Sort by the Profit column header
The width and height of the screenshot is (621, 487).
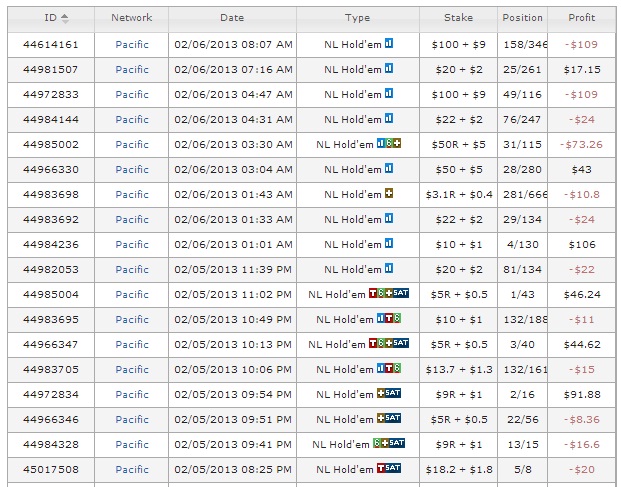click(x=581, y=18)
